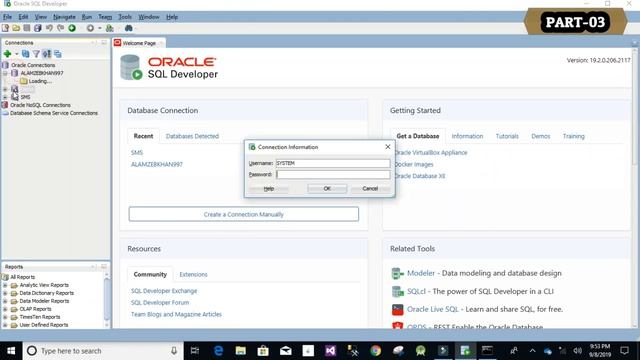The height and width of the screenshot is (360, 640).
Task: Expand the Data Modeler Reports node
Action: 5,301
